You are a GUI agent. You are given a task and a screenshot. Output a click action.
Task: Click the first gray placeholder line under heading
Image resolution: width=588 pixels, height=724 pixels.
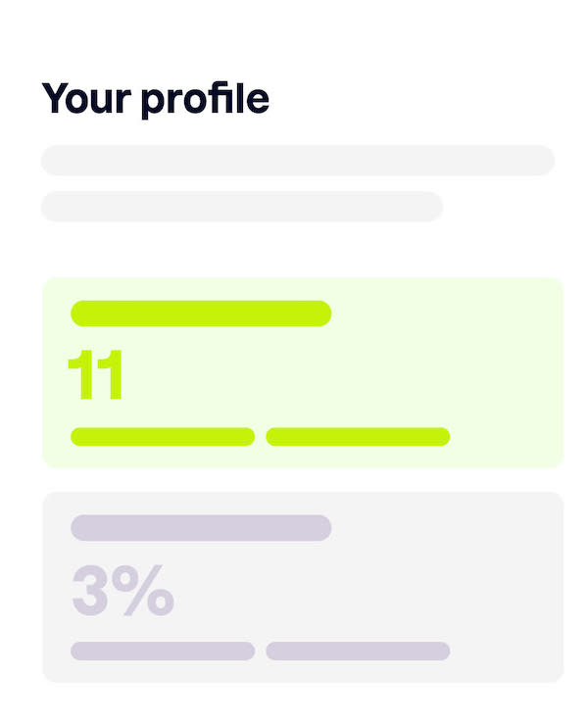point(298,161)
